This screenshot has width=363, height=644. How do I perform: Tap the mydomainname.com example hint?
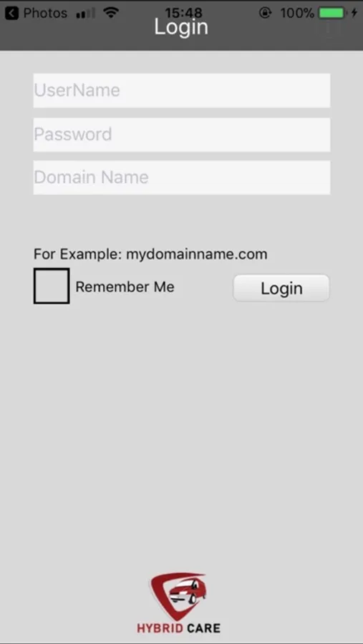pos(196,254)
